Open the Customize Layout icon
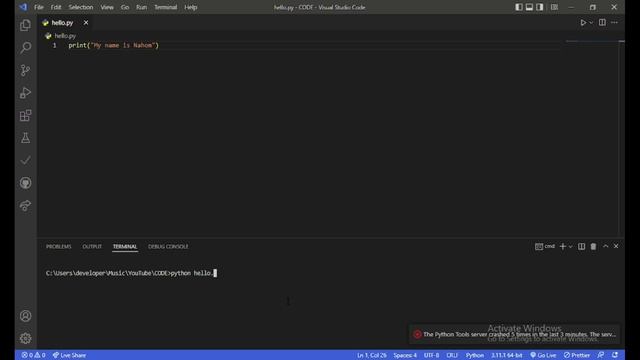Screen dimensions: 640x360 click(554, 7)
